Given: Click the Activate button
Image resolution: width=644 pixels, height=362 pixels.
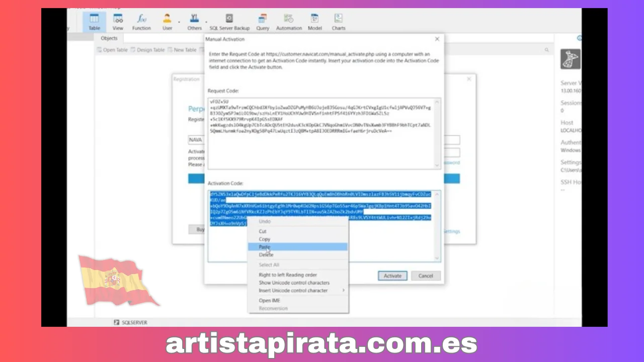Looking at the screenshot, I should [x=392, y=276].
